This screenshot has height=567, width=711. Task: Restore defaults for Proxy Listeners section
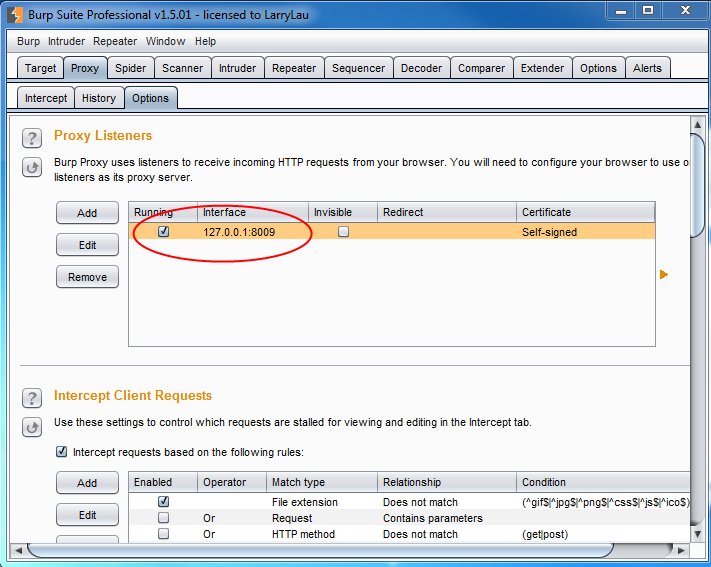[32, 167]
